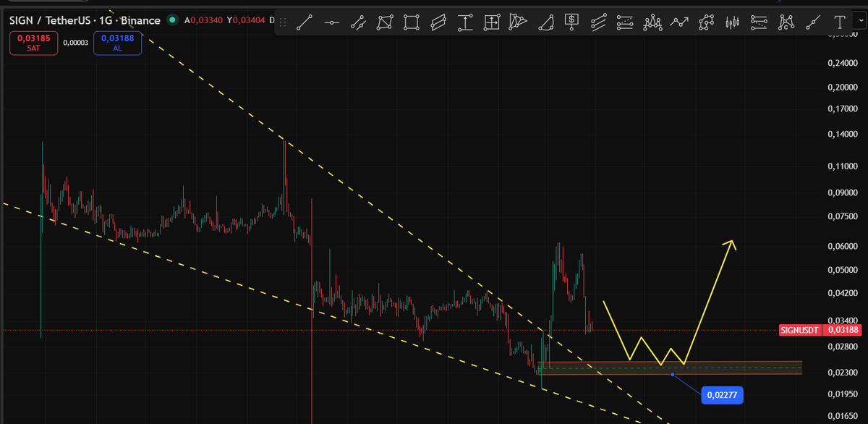The width and height of the screenshot is (868, 424).
Task: Grab the drawing toolbar's dotted handle
Action: pos(283,22)
